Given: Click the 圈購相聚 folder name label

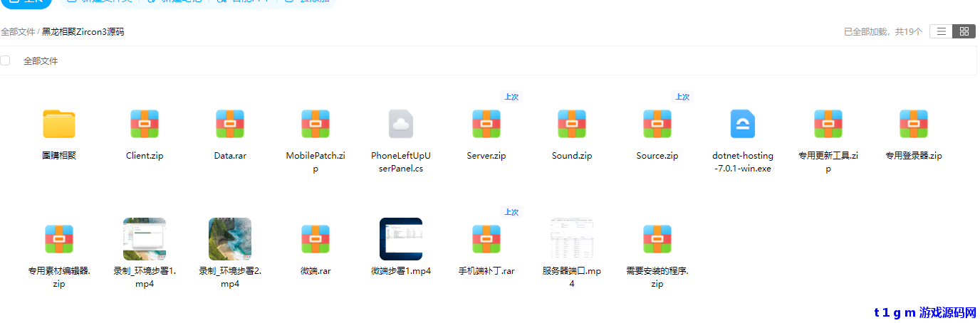Looking at the screenshot, I should pyautogui.click(x=59, y=156).
